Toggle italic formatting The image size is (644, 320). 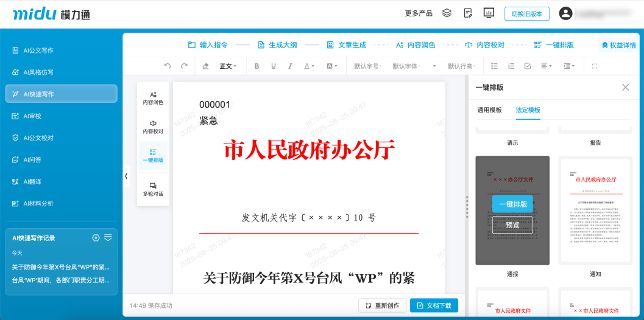tap(290, 66)
